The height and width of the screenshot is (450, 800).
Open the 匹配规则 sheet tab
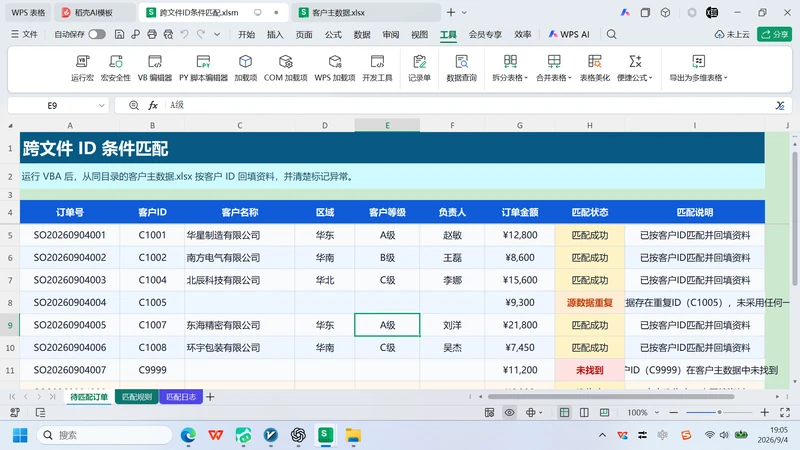pos(137,396)
